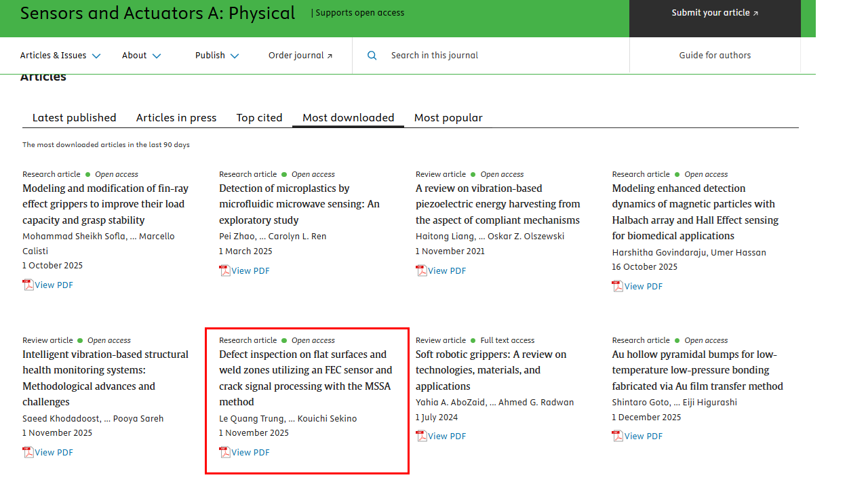Screen dimensions: 868x488
Task: Open the Order journal external link
Action: [300, 56]
